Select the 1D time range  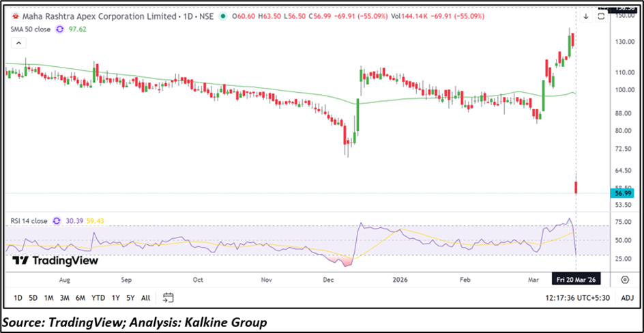(18, 298)
